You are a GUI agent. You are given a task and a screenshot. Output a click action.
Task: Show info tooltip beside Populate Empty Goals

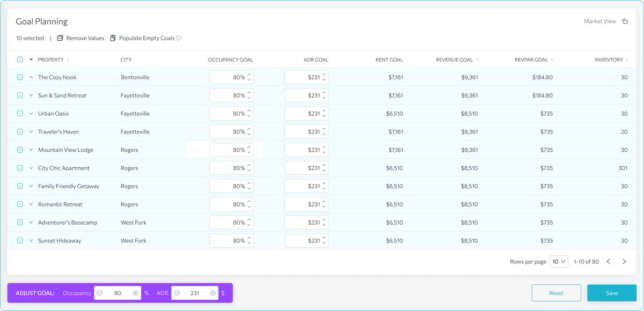[179, 38]
